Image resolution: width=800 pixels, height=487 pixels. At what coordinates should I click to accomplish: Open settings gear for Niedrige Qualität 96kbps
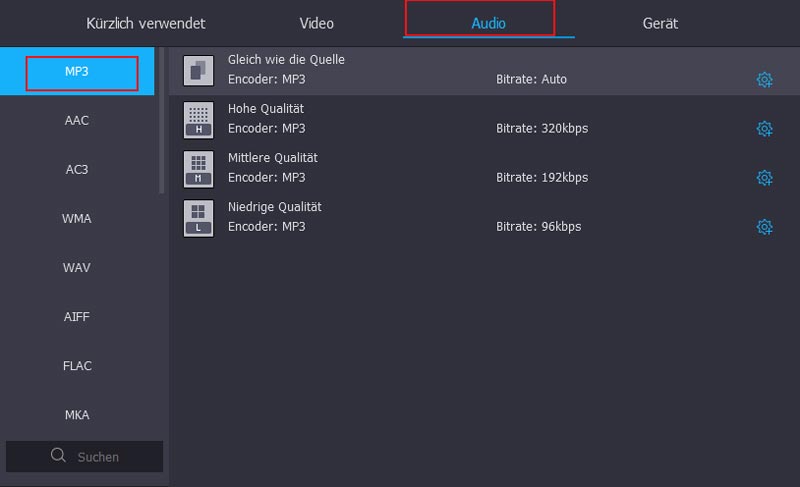(x=765, y=226)
